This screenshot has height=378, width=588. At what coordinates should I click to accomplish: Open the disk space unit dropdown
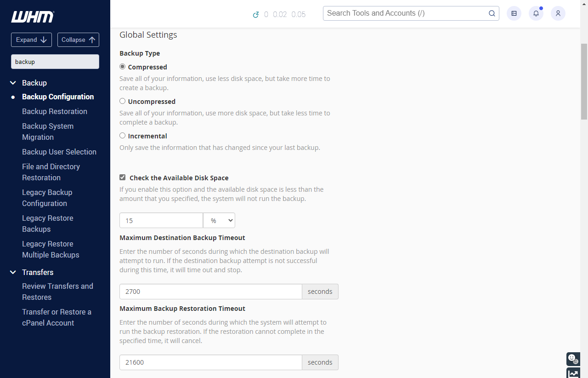click(219, 220)
